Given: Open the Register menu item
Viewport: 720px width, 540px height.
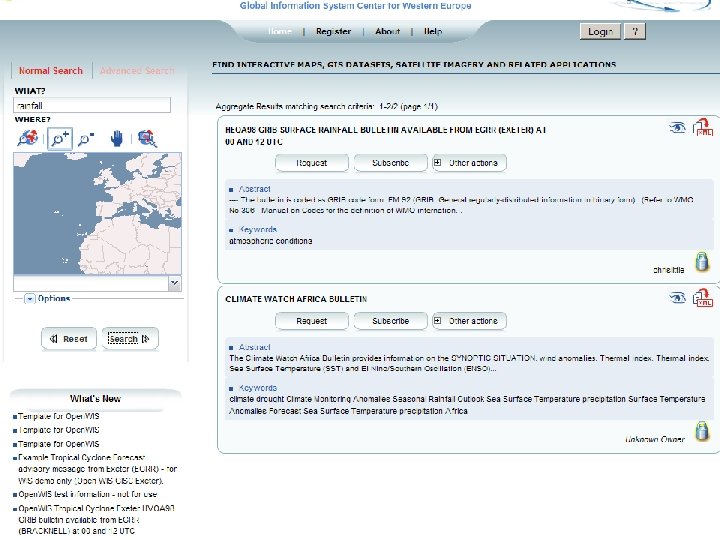Looking at the screenshot, I should point(333,31).
